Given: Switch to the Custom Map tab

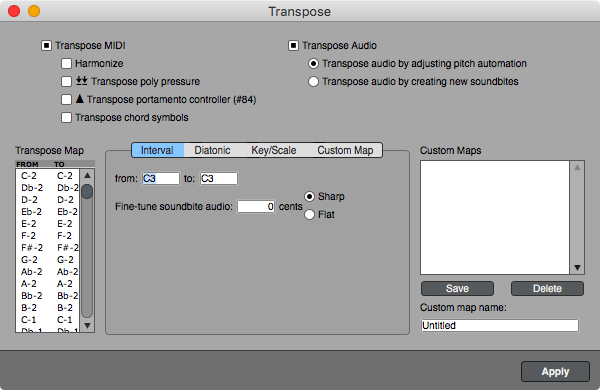Looking at the screenshot, I should point(345,150).
